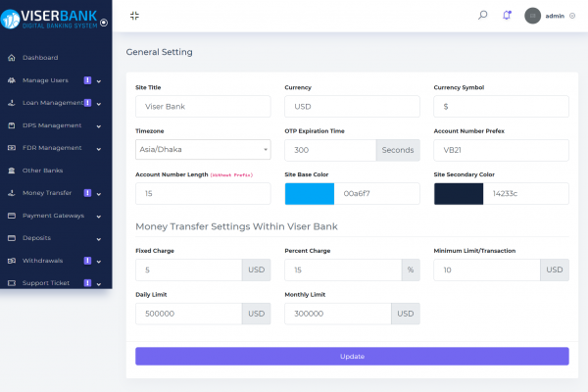The image size is (588, 392).
Task: Click the Percent Charge input field
Action: [343, 269]
